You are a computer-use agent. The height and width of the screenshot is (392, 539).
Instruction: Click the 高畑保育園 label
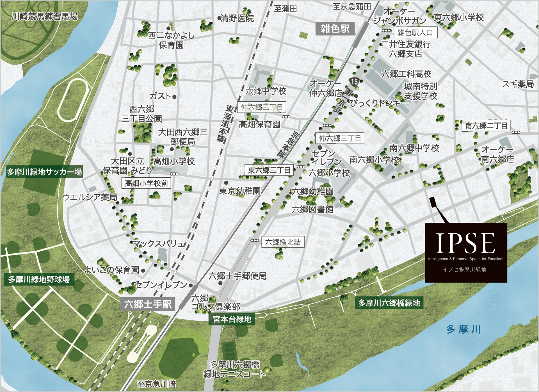point(259,124)
